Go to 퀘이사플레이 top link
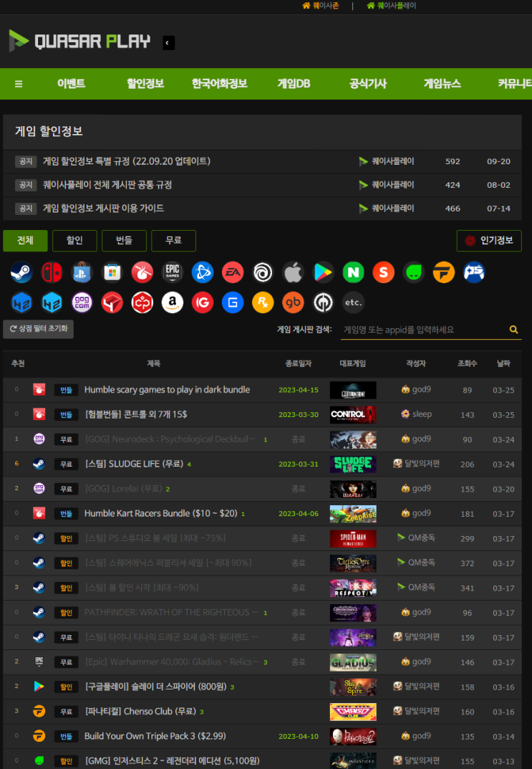The image size is (532, 769). pyautogui.click(x=392, y=6)
